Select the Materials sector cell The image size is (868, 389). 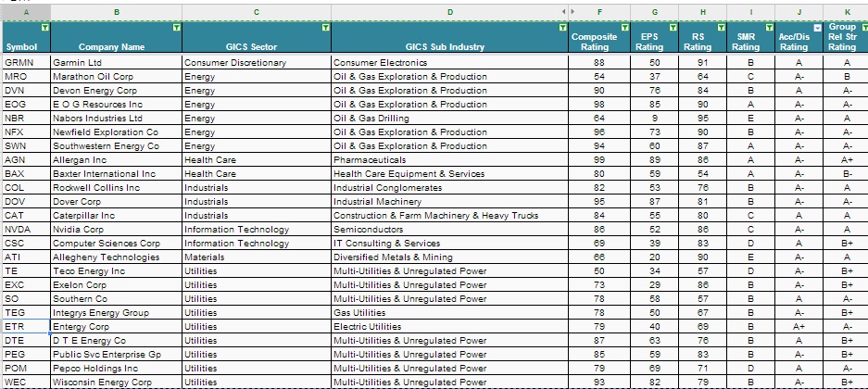[x=256, y=257]
